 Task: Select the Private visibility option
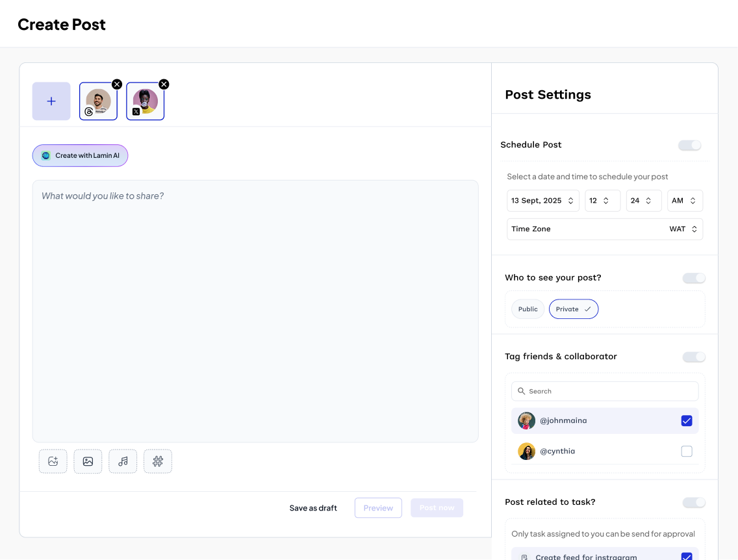[574, 309]
